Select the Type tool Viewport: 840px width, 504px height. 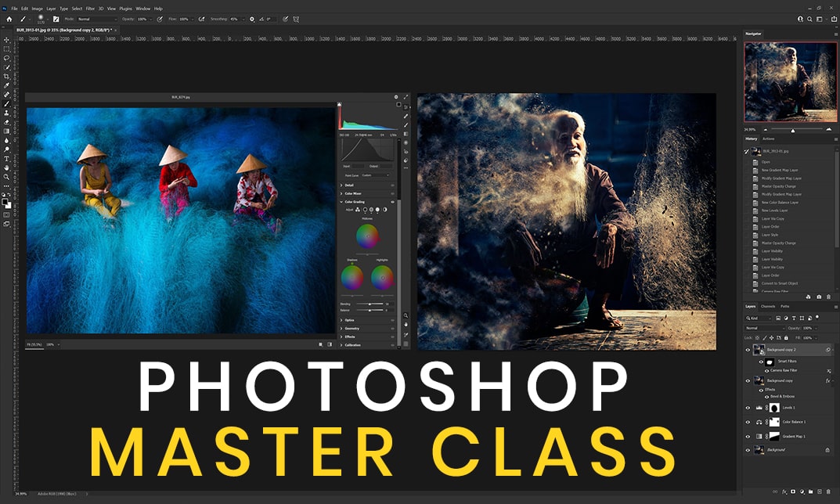point(6,159)
